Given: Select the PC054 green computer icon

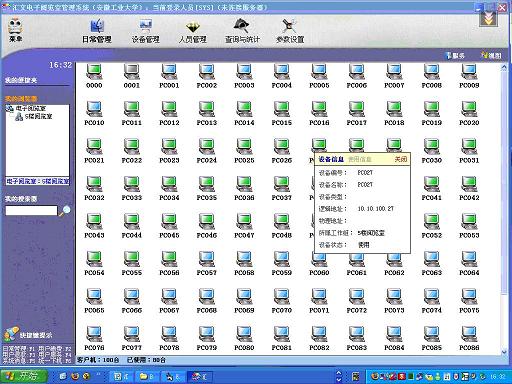Looking at the screenshot, I should tap(94, 260).
